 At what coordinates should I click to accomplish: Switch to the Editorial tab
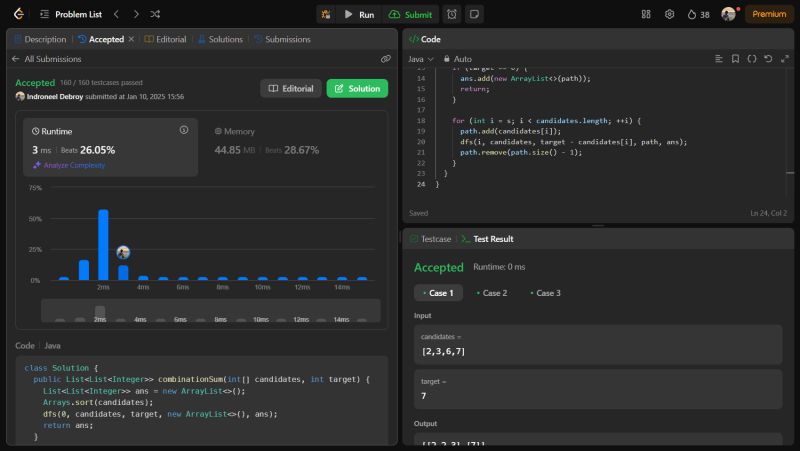(x=165, y=39)
